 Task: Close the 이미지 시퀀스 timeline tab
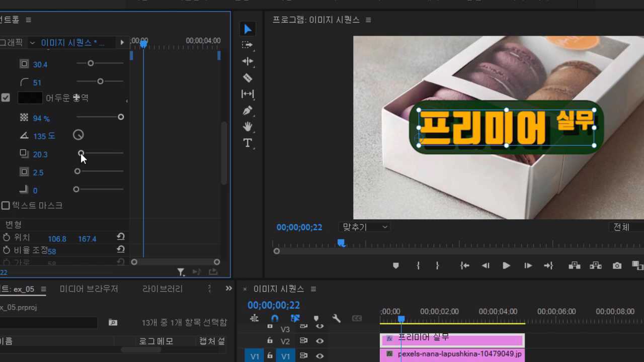pyautogui.click(x=245, y=289)
